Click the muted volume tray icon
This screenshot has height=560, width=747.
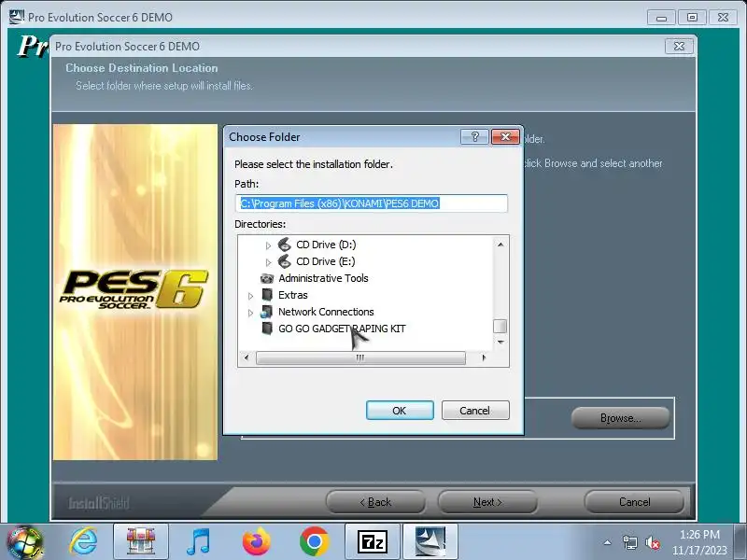pos(652,542)
